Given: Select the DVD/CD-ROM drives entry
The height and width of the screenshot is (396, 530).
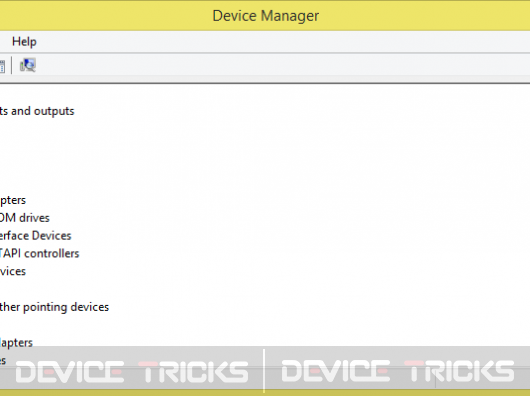Looking at the screenshot, I should (25, 218).
